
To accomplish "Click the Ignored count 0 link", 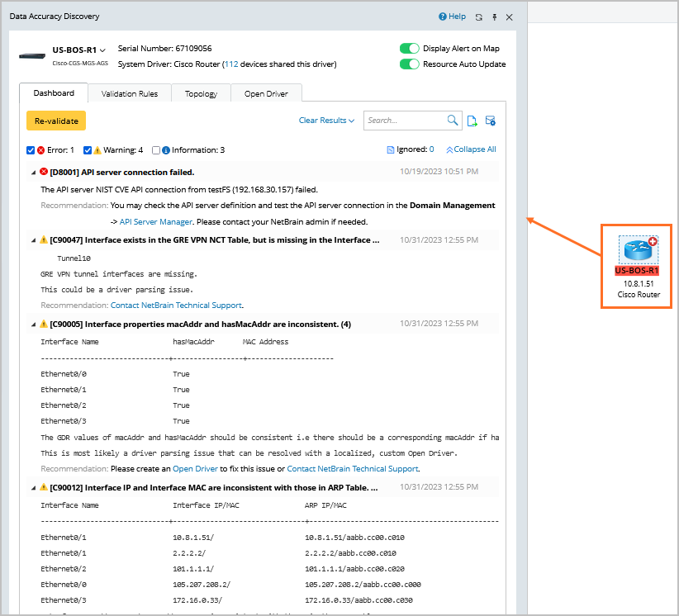I will pyautogui.click(x=431, y=149).
